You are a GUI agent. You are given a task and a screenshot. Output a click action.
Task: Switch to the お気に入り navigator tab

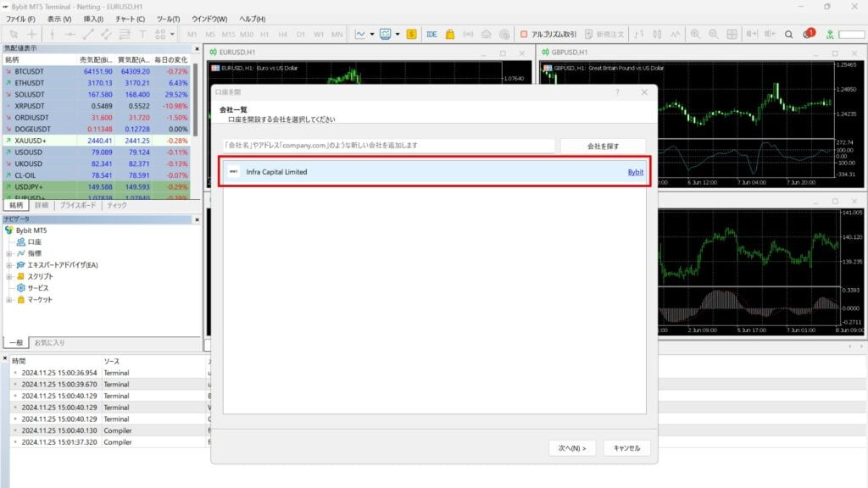pos(49,343)
